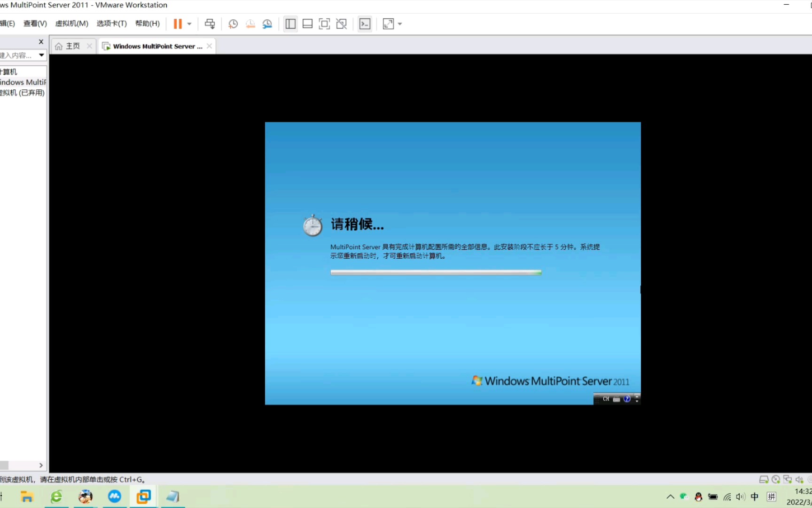Image resolution: width=812 pixels, height=508 pixels.
Task: Toggle the 拼 pinyin input mode
Action: (772, 497)
